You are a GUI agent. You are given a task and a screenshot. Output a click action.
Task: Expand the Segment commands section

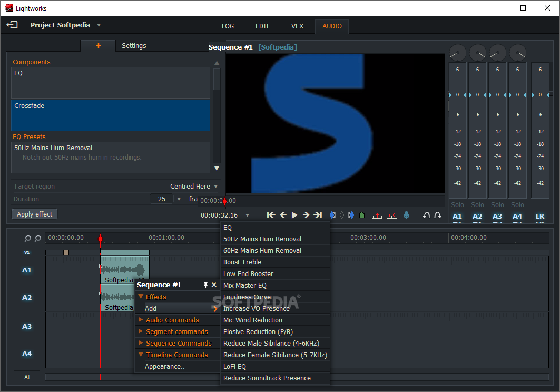(x=141, y=331)
